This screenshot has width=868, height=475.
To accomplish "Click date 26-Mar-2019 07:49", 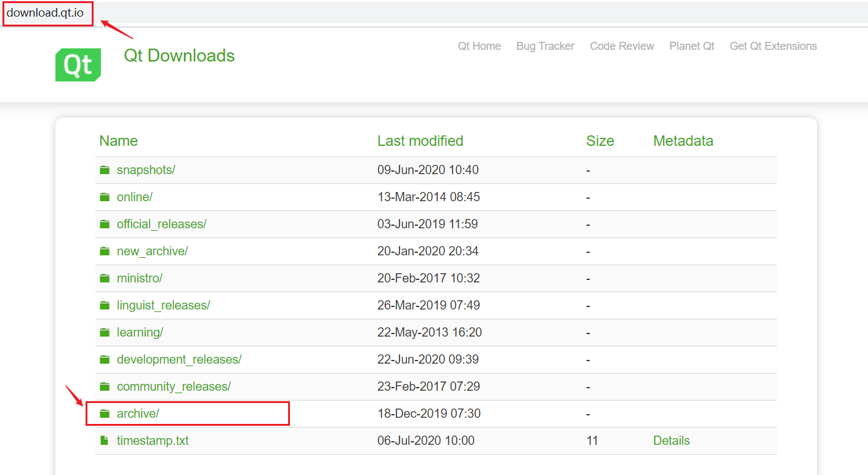I will pyautogui.click(x=428, y=305).
